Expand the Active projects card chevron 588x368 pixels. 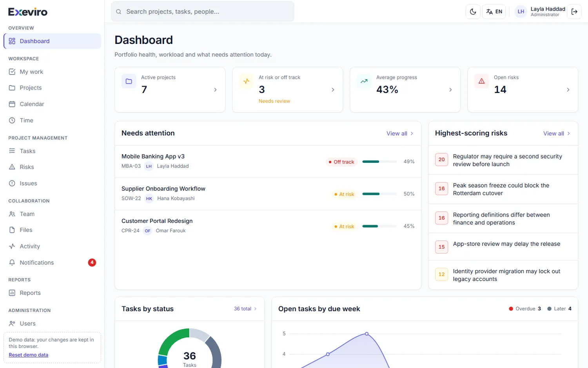coord(215,90)
